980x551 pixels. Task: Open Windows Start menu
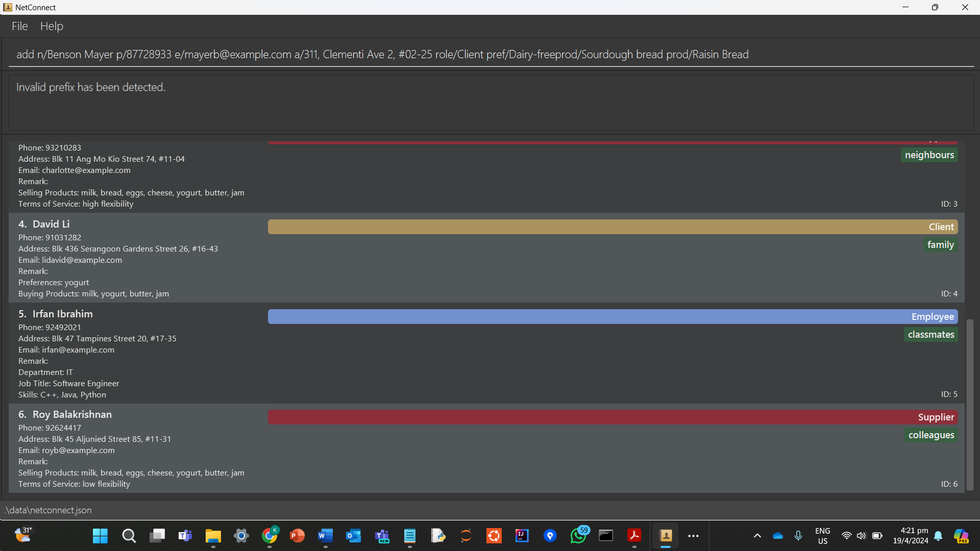tap(100, 536)
